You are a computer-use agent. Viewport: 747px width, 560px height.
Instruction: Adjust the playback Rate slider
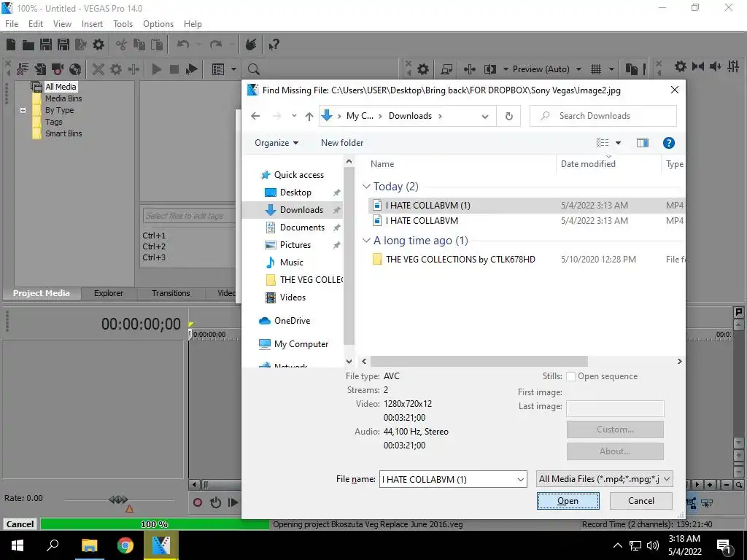[x=118, y=499]
